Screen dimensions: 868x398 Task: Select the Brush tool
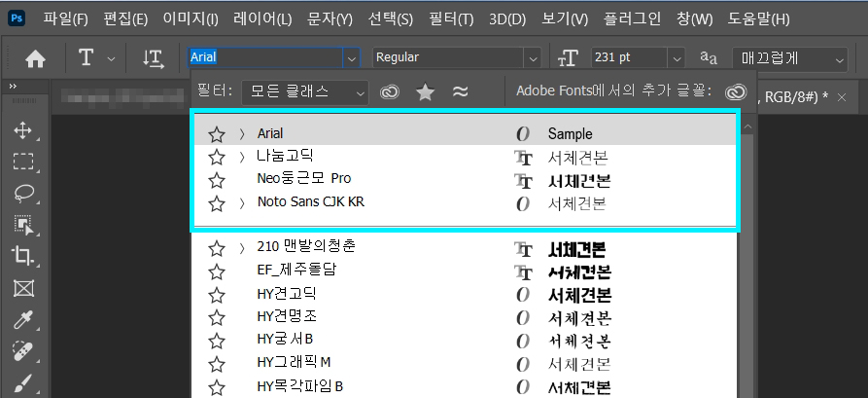[22, 382]
